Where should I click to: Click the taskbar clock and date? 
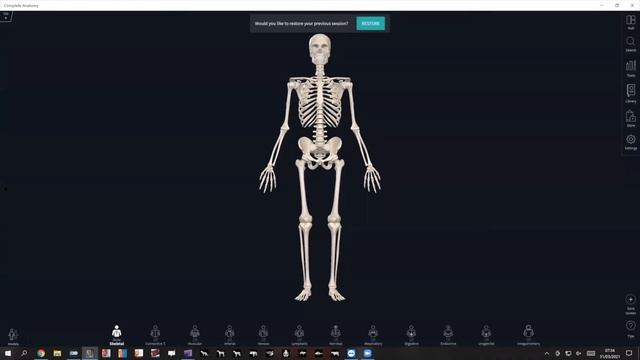[610, 353]
